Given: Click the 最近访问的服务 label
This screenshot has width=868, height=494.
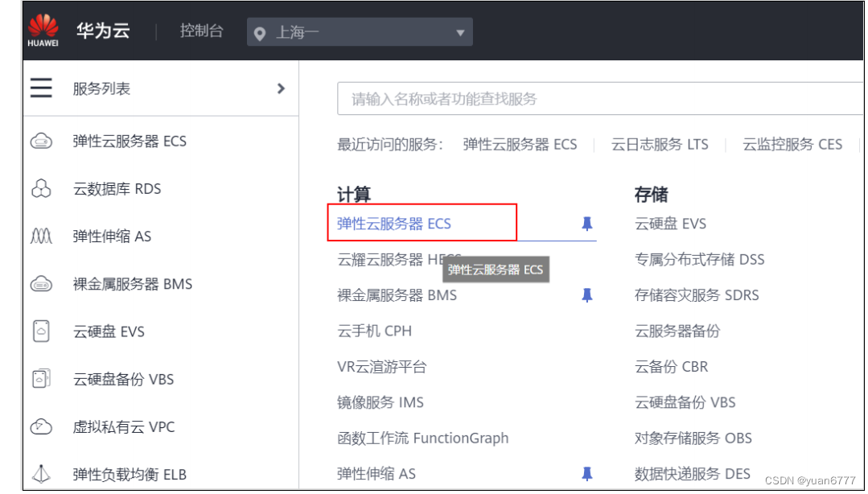Looking at the screenshot, I should point(390,145).
